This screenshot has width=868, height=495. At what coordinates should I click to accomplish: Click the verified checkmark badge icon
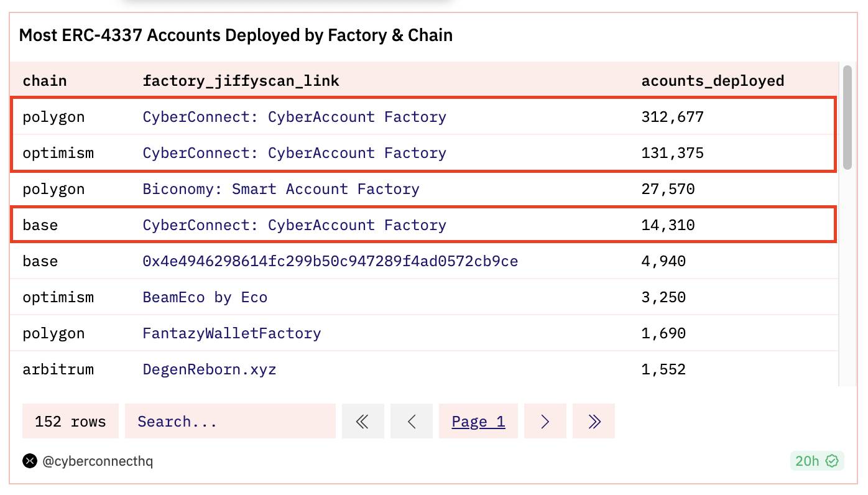pyautogui.click(x=833, y=461)
